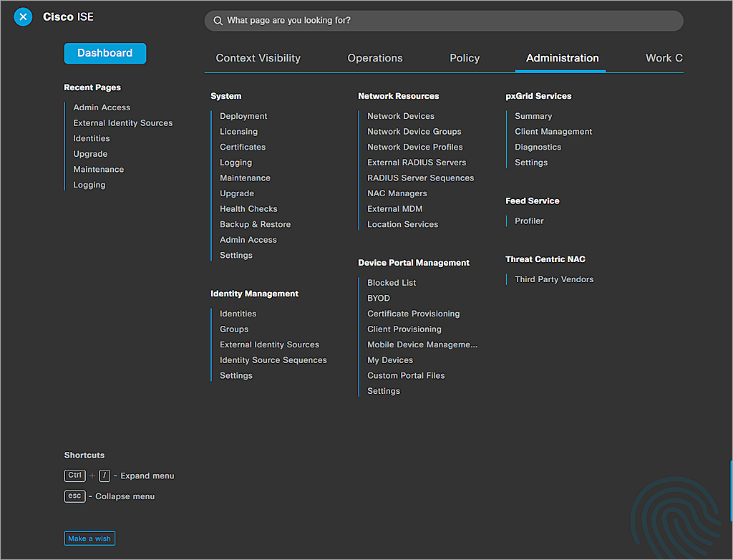
Task: Select Third Party Vendors in Threat Centric NAC
Action: click(554, 279)
